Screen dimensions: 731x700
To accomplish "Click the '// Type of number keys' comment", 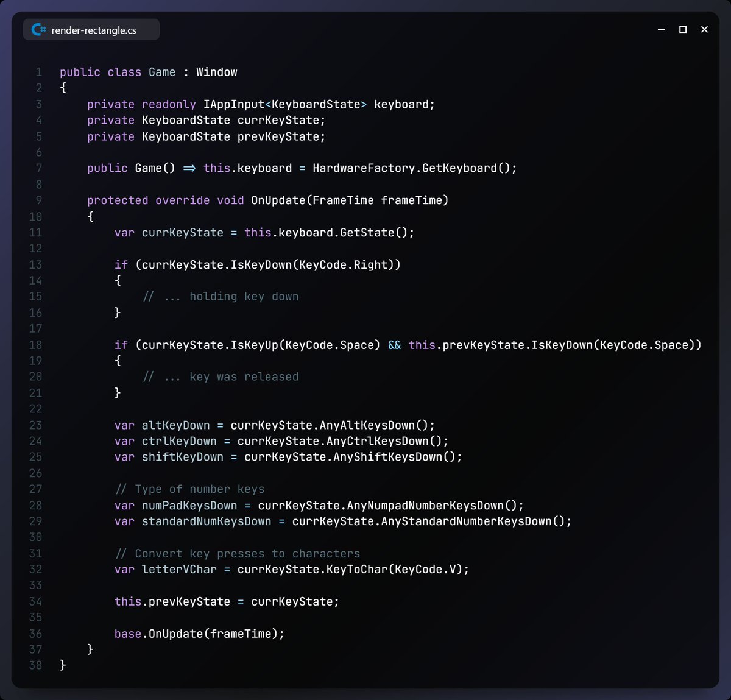I will pos(189,489).
